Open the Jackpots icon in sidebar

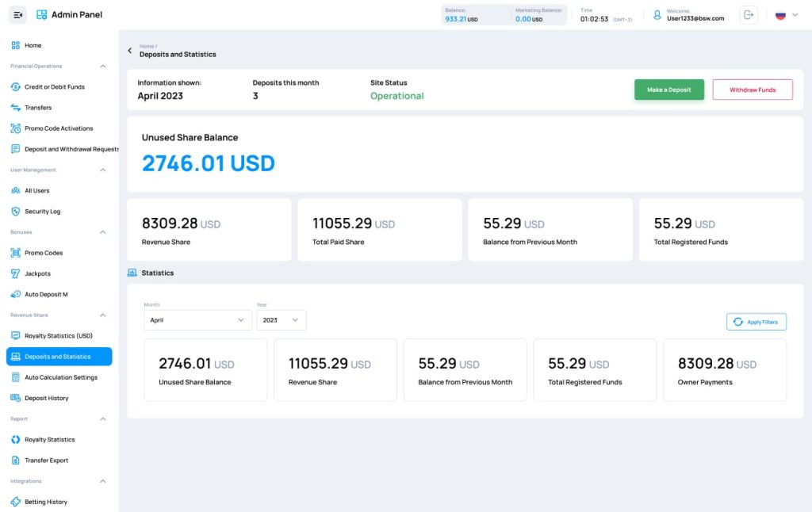[16, 273]
